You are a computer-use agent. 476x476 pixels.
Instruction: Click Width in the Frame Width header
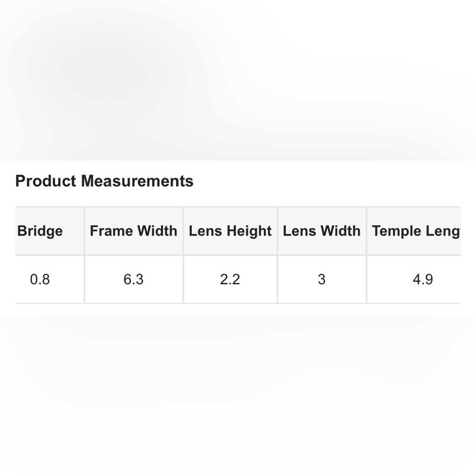(156, 231)
